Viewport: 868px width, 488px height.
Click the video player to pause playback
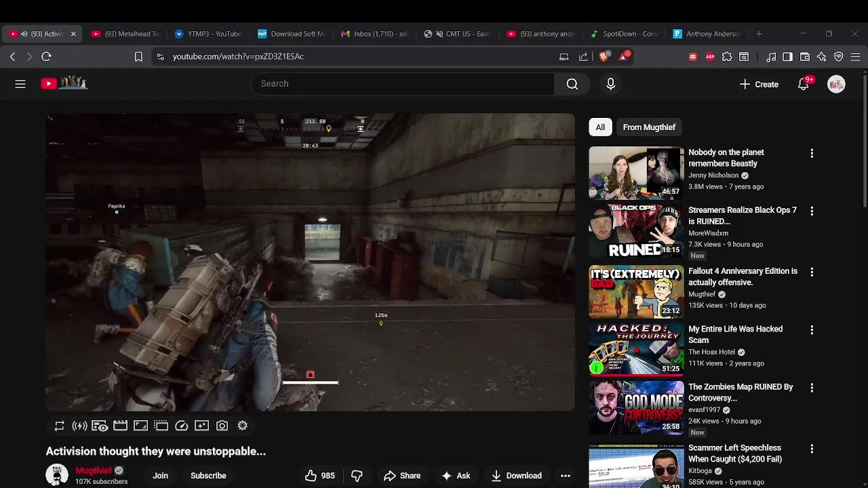tap(310, 262)
